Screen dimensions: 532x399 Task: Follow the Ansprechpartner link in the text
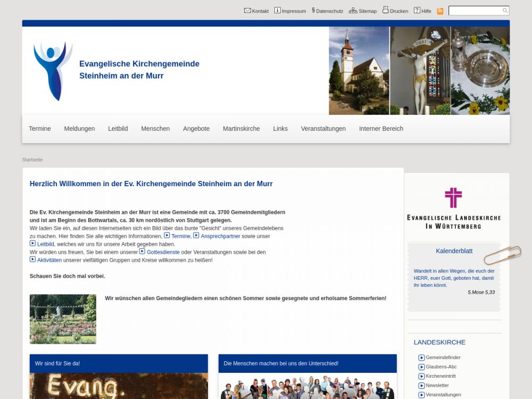[x=220, y=236]
